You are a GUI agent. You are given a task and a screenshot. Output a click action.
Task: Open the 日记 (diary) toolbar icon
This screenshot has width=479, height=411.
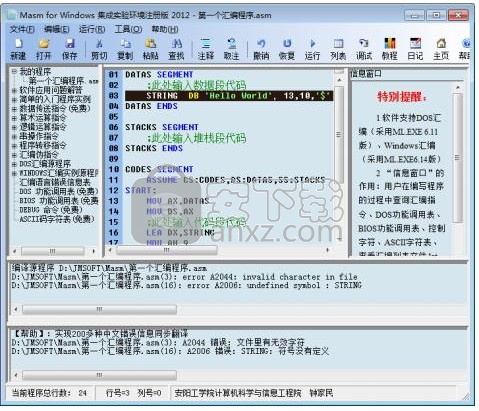[x=415, y=49]
